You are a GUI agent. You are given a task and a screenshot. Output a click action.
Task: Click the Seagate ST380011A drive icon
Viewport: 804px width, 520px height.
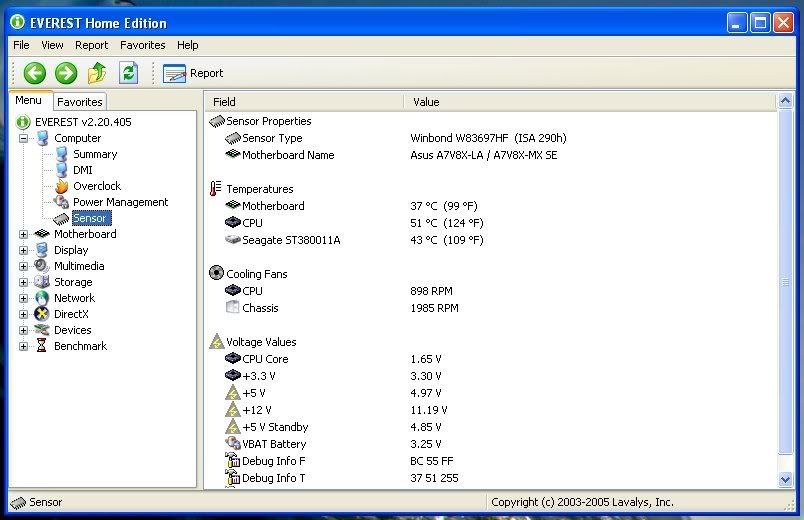click(233, 239)
